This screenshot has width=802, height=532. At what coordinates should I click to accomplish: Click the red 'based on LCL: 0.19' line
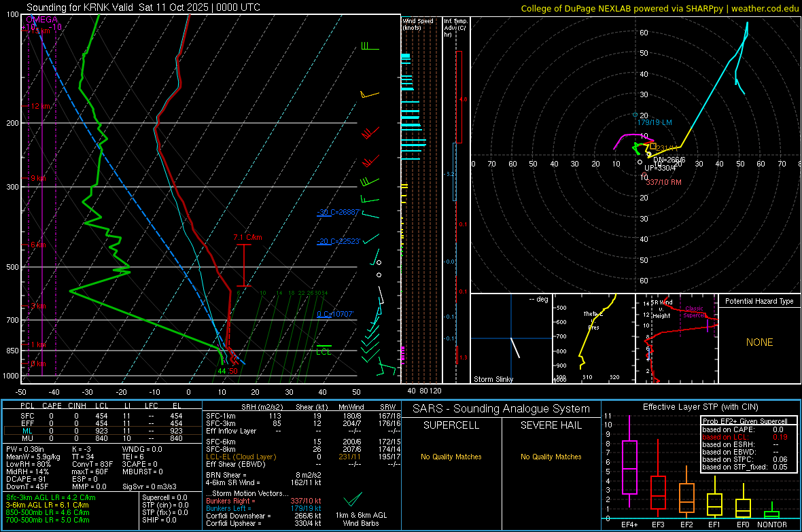tap(745, 437)
